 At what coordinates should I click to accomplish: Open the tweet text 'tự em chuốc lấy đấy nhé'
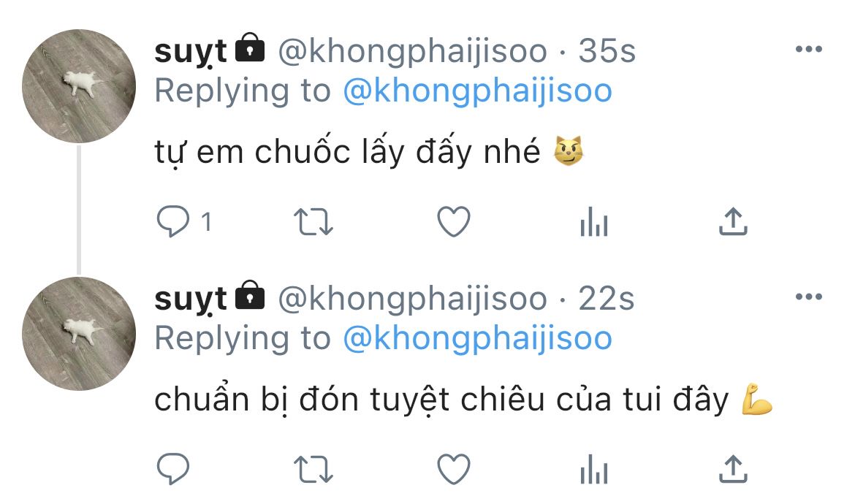click(x=347, y=152)
